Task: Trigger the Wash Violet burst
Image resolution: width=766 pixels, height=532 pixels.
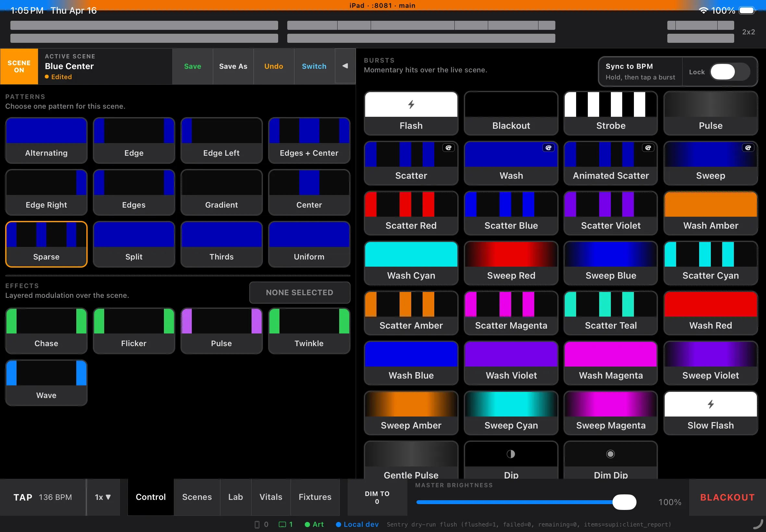Action: point(511,363)
